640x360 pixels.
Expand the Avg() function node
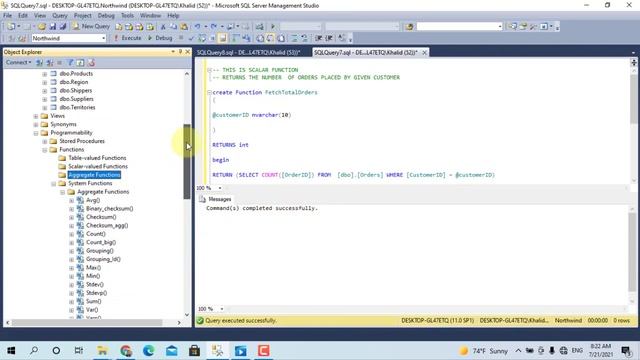pyautogui.click(x=71, y=200)
